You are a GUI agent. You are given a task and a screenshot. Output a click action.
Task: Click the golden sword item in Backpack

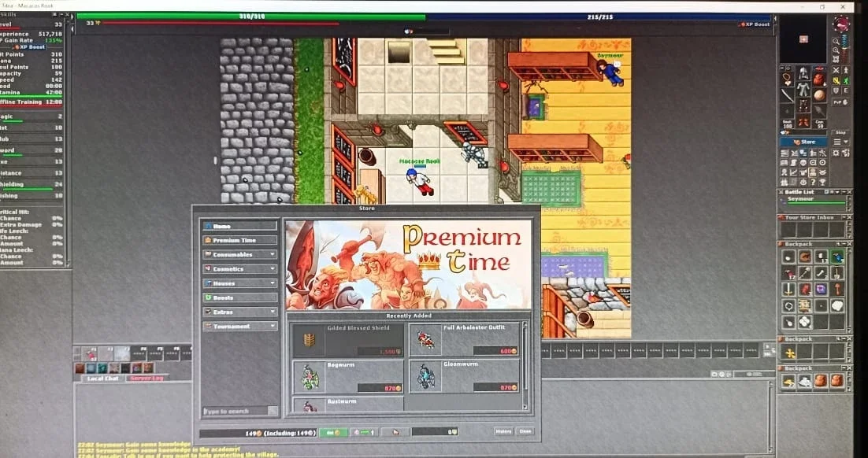788,289
